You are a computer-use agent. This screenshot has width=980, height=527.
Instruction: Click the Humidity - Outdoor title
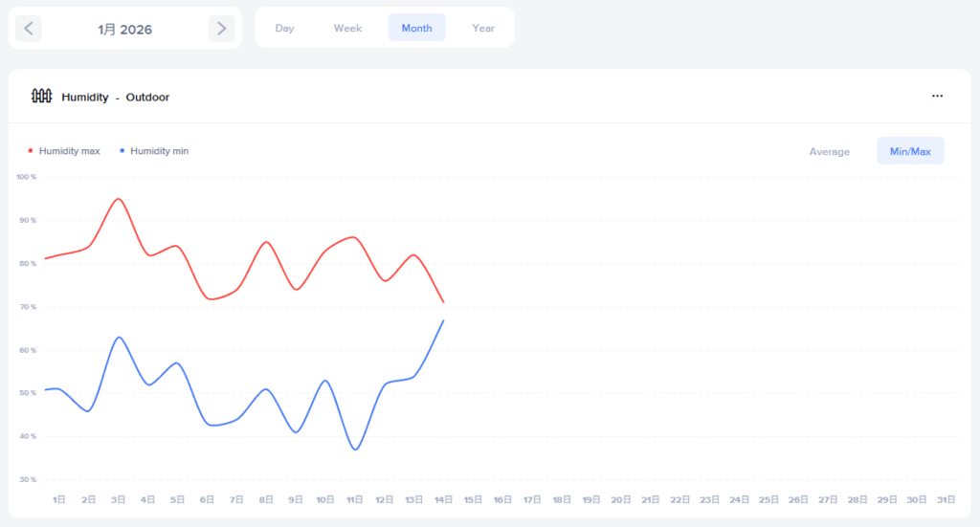click(115, 97)
